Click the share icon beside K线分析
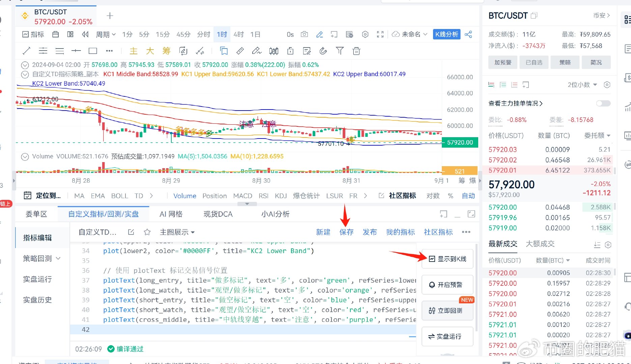This screenshot has width=631, height=364. (x=468, y=34)
